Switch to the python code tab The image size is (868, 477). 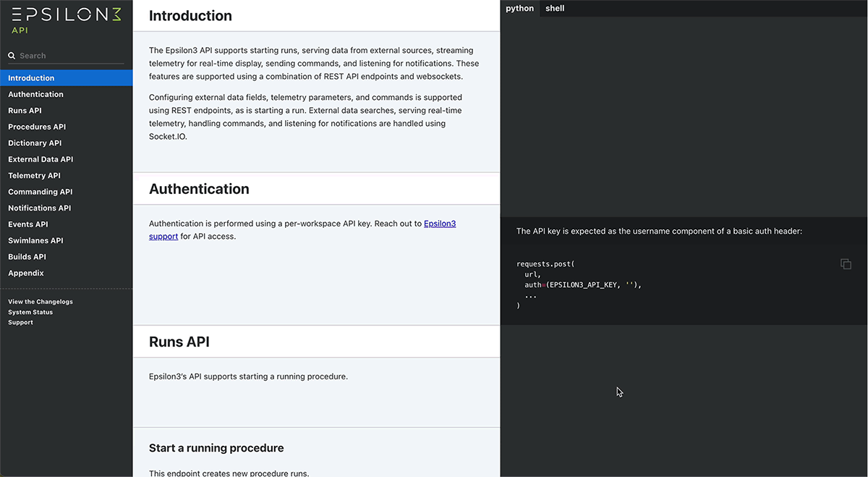(x=519, y=9)
